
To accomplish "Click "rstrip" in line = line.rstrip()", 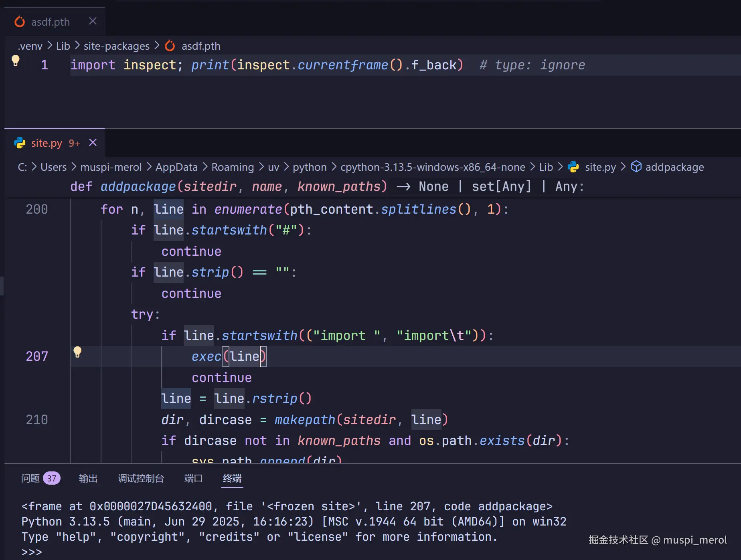I will click(275, 398).
